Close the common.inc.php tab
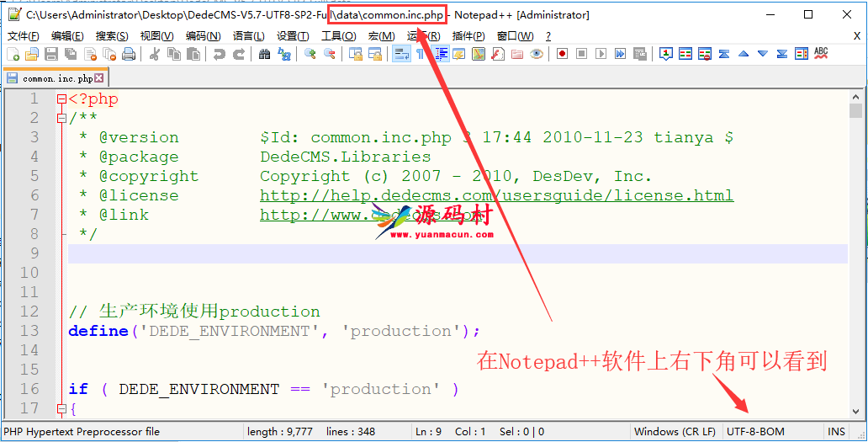Image resolution: width=868 pixels, height=442 pixels. [98, 78]
